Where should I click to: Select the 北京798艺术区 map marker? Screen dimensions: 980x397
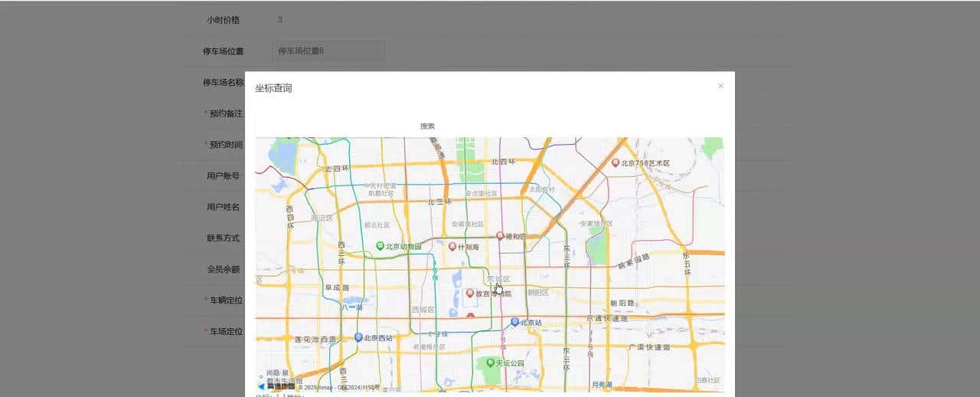tap(615, 162)
